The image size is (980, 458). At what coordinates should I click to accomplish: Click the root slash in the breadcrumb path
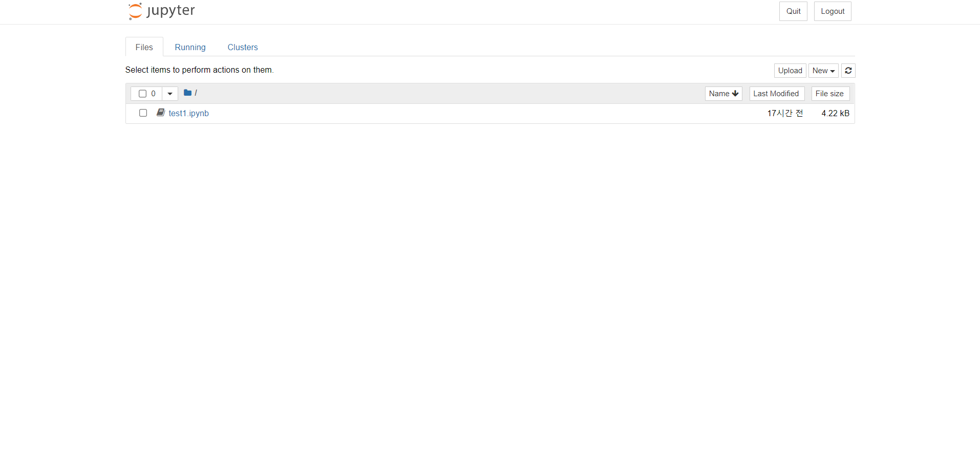point(196,93)
